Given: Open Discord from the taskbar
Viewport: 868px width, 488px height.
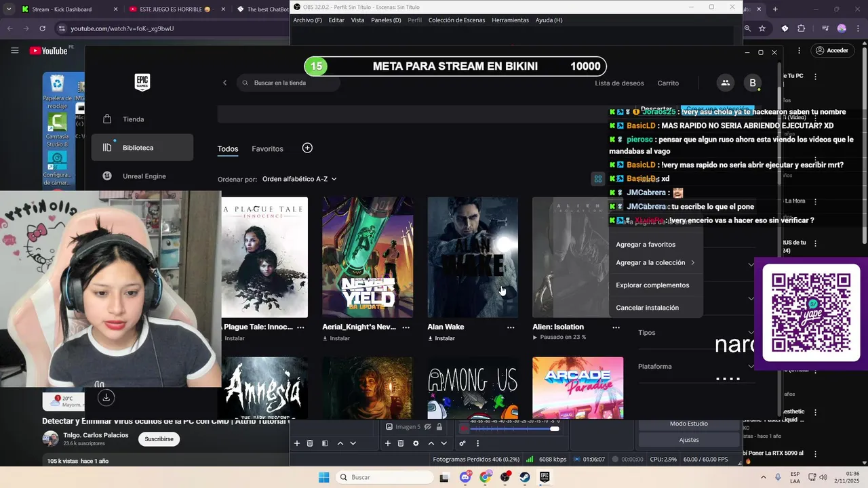Looking at the screenshot, I should coord(465,477).
